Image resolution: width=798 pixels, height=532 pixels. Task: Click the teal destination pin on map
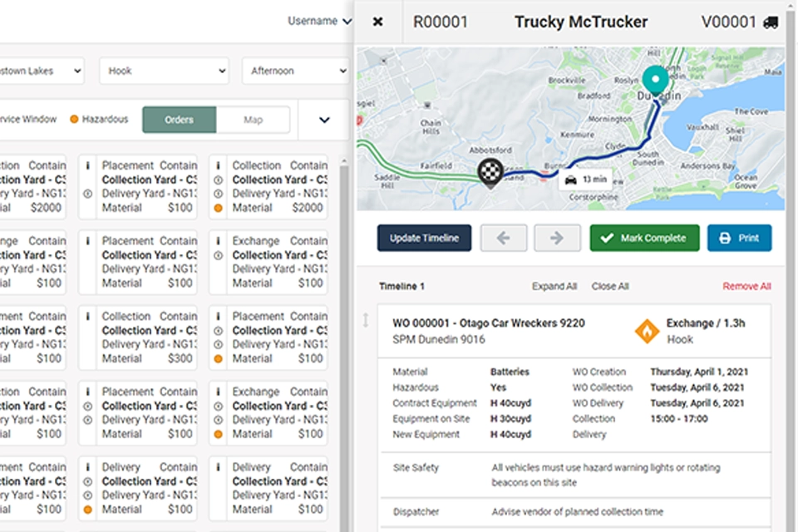coord(655,81)
